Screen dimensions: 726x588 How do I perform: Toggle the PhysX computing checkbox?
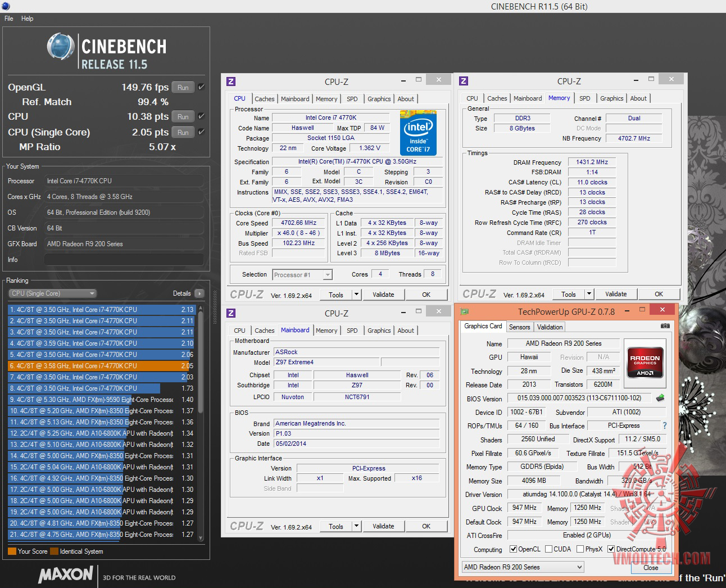580,549
